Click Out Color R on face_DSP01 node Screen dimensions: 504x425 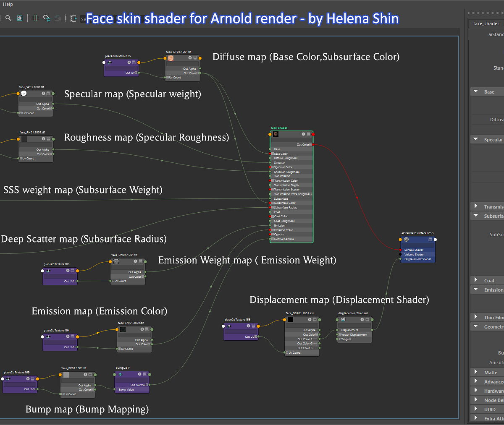pos(305,339)
